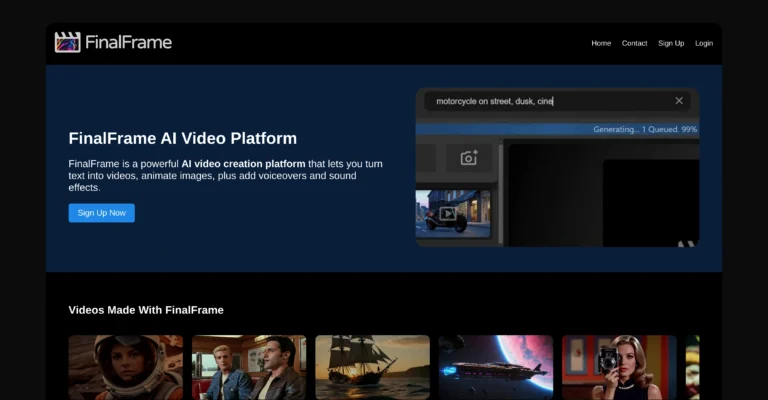Screen dimensions: 768x400
Task: Click the FinalFrame clapperboard logo icon
Action: (68, 42)
